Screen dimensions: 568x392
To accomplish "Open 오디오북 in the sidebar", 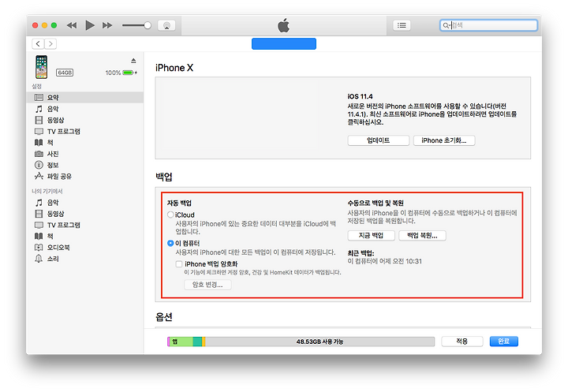I will pyautogui.click(x=85, y=248).
